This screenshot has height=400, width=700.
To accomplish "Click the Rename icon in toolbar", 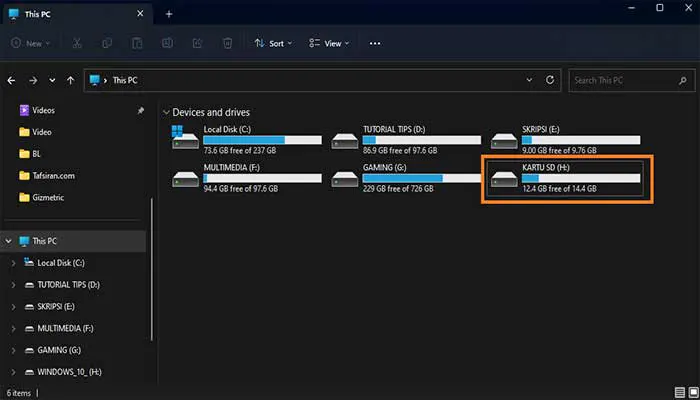I will point(167,43).
